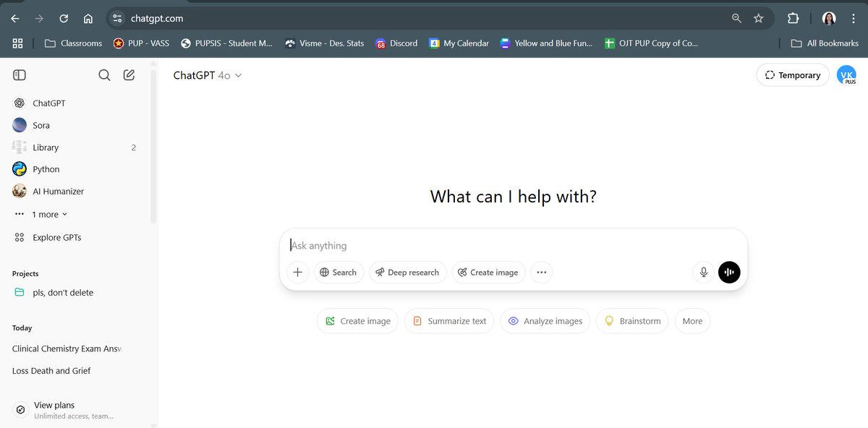Screen dimensions: 868x428
Task: Toggle the Search tool in composer
Action: 339,273
